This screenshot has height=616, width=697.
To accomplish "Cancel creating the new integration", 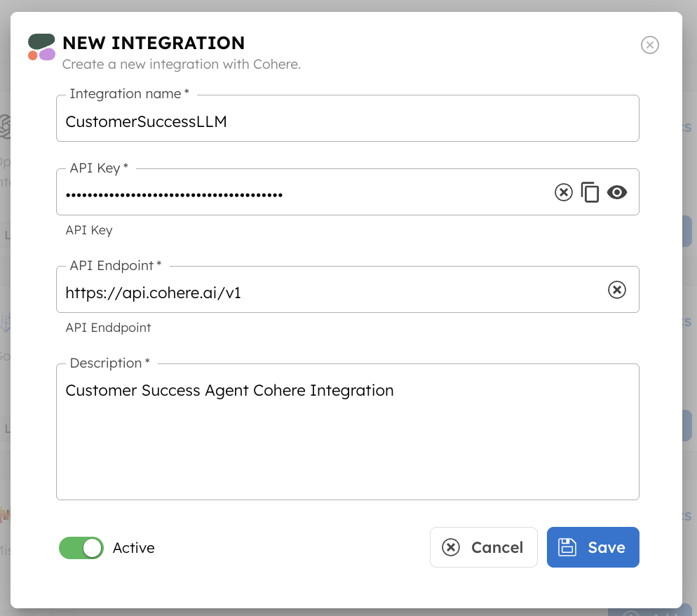I will (483, 547).
